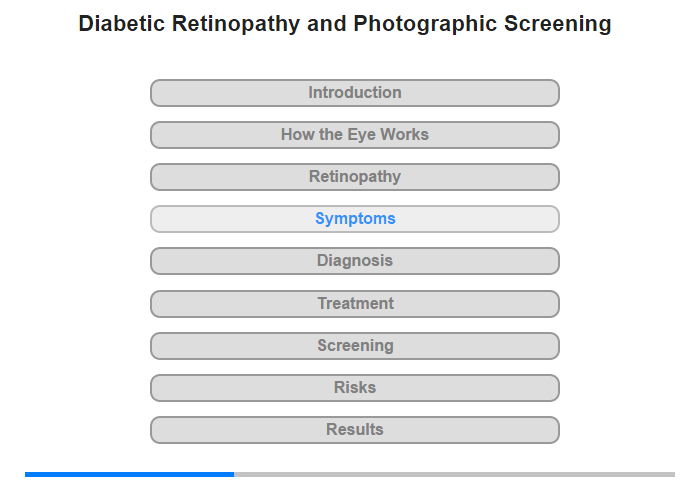The image size is (700, 480).
Task: Select the Retinopathy topic button
Action: point(355,177)
